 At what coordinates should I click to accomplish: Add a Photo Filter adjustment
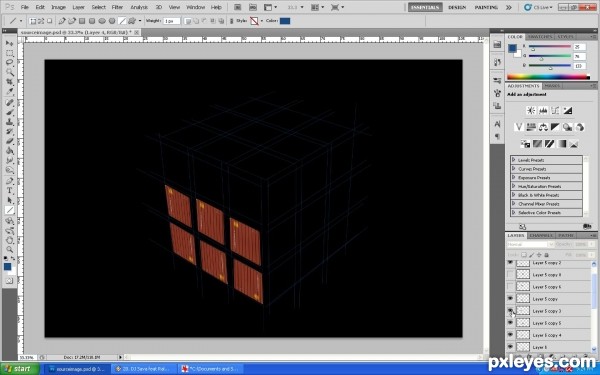[567, 127]
